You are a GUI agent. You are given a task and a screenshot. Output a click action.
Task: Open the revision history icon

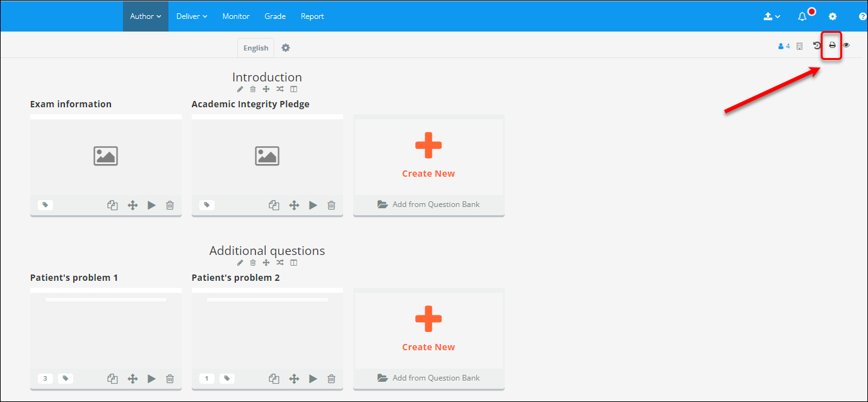(x=817, y=45)
